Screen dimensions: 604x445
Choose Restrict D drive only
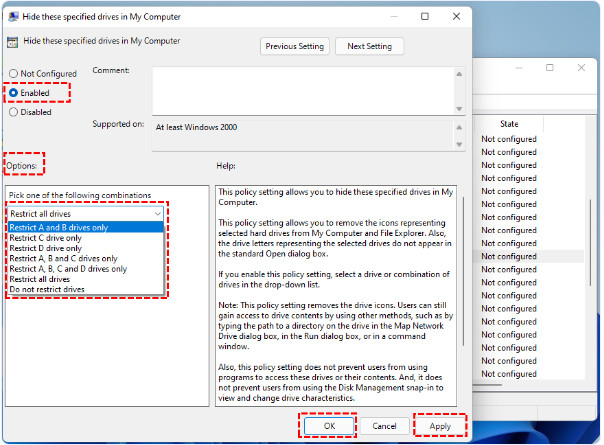pos(86,248)
